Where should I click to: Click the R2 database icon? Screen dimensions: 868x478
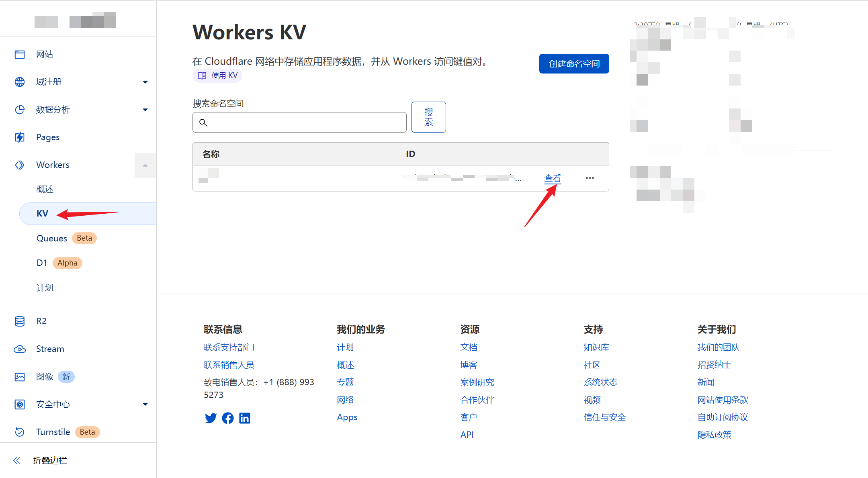coord(20,321)
